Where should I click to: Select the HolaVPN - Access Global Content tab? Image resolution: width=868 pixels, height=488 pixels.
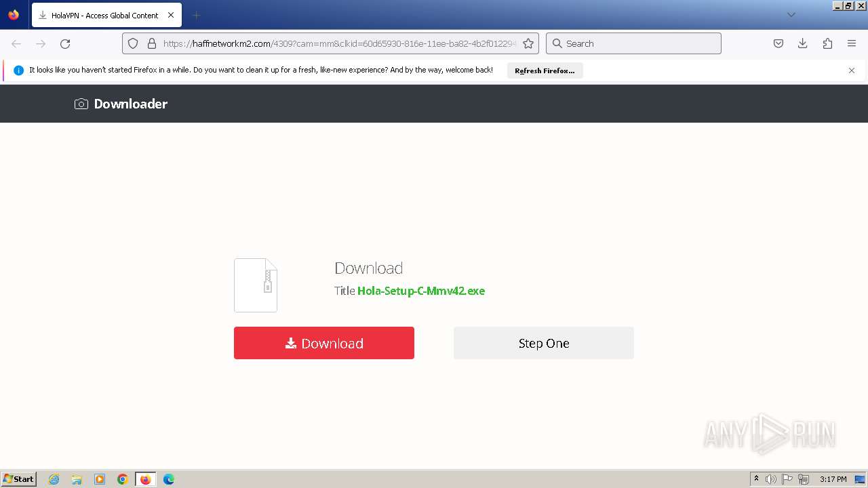point(106,15)
